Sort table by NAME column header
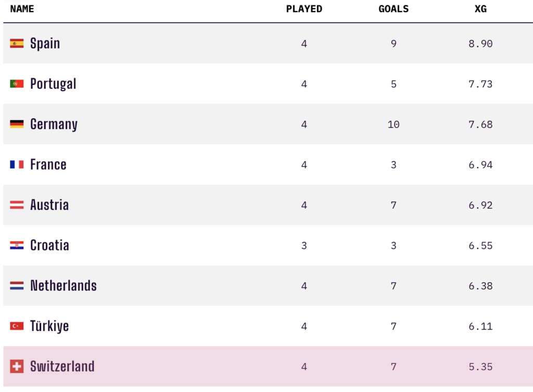This screenshot has height=392, width=533. (x=22, y=9)
